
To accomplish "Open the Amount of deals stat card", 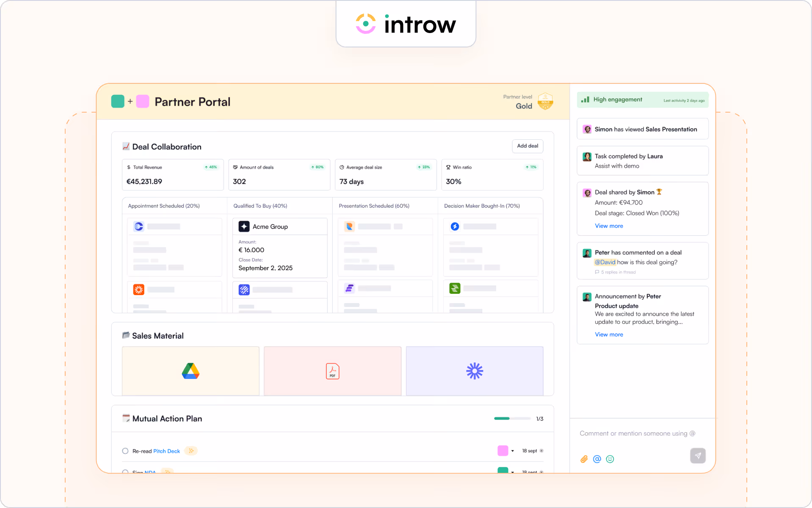I will point(279,175).
